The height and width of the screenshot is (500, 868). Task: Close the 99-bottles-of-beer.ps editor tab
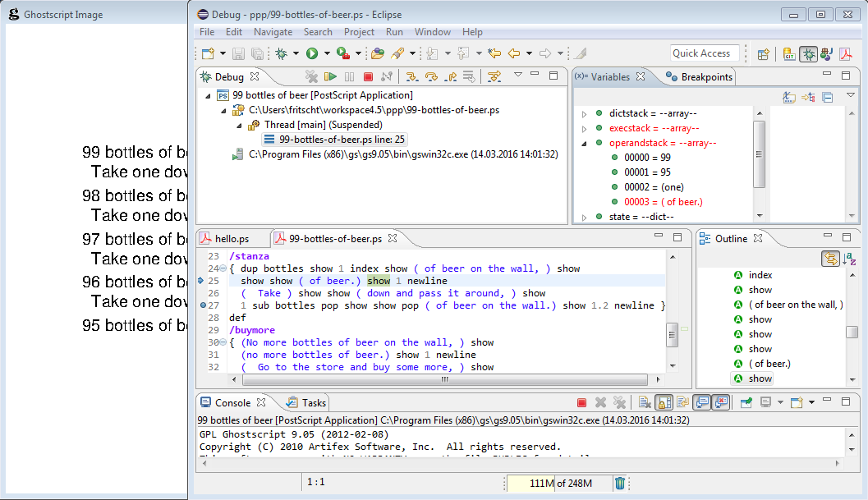pos(393,238)
